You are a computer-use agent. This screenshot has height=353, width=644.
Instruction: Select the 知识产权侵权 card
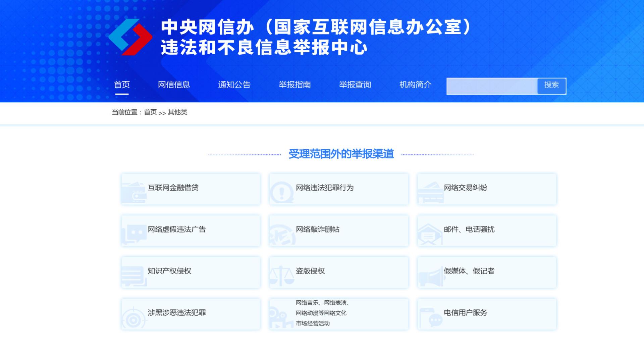tap(191, 272)
